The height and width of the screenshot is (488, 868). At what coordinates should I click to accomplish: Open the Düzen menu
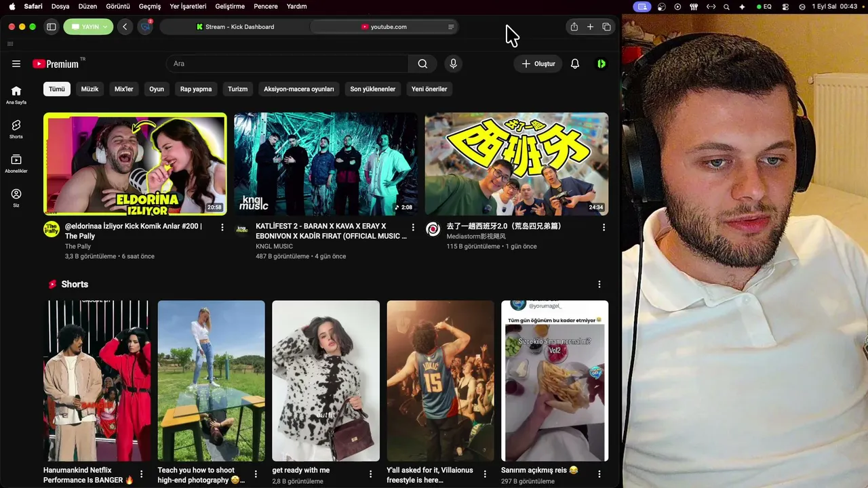pyautogui.click(x=87, y=6)
